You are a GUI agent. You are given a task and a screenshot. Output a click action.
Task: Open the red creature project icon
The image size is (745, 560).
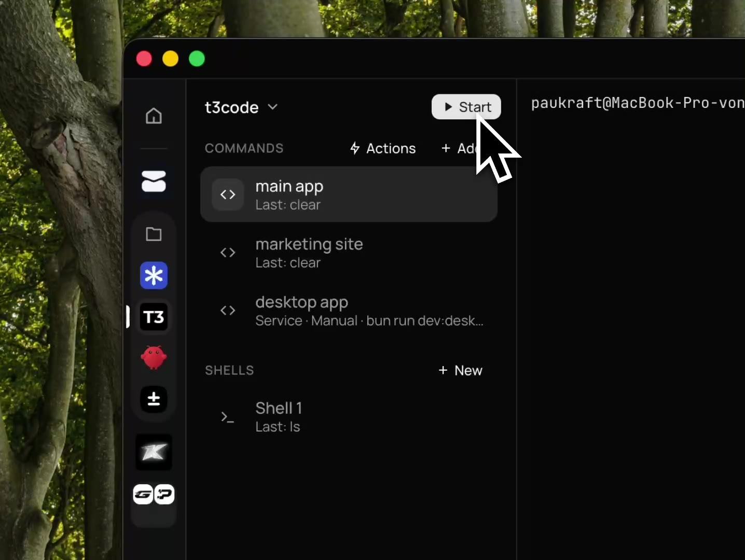tap(154, 358)
